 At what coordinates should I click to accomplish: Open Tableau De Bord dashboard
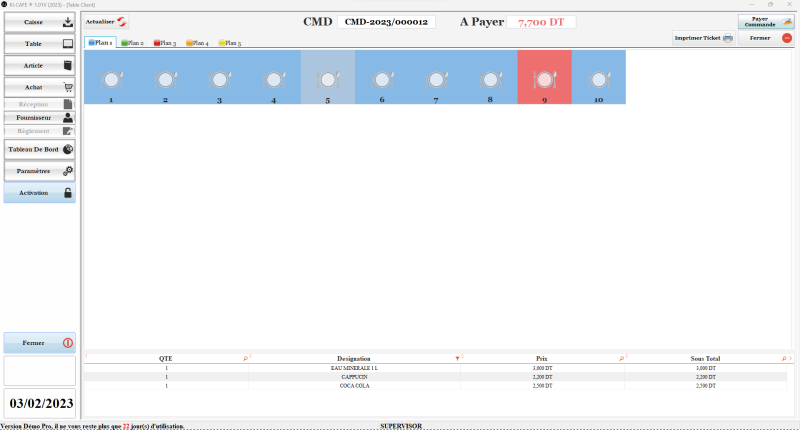tap(40, 149)
